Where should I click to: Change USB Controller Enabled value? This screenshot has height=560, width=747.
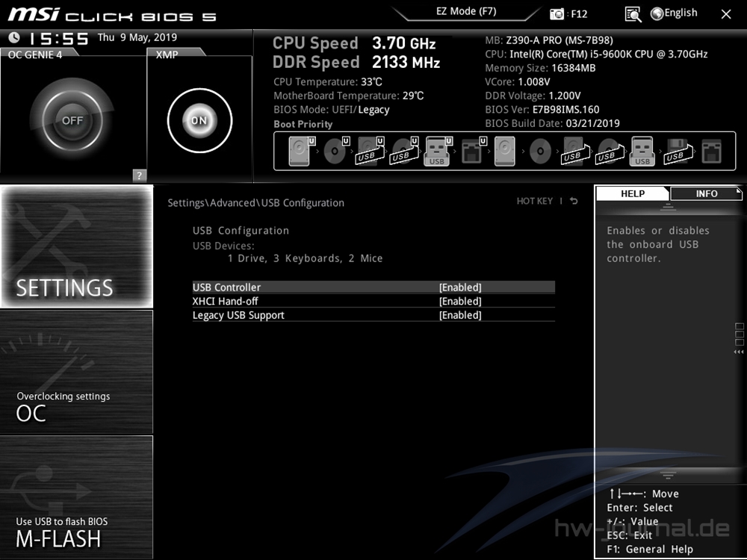(460, 287)
